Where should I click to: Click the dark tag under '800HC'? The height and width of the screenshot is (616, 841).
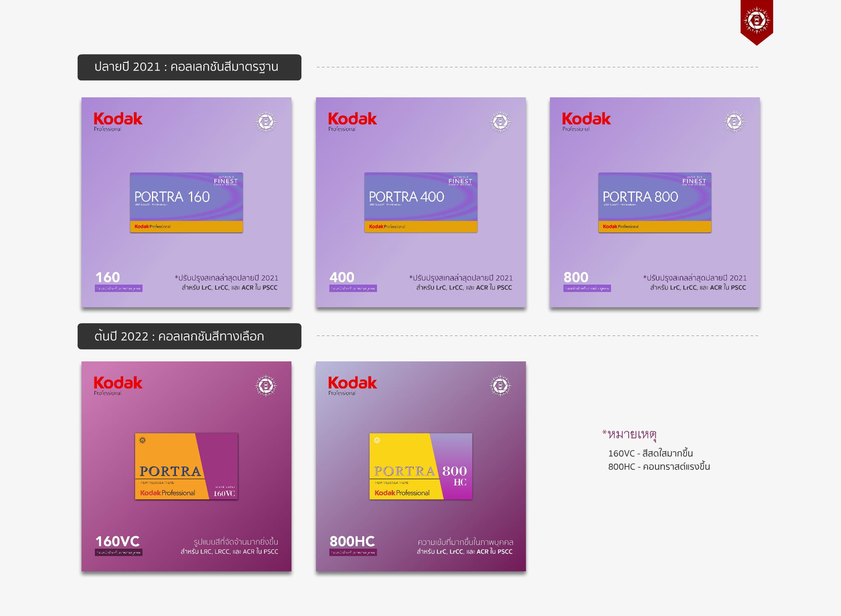[x=353, y=552]
